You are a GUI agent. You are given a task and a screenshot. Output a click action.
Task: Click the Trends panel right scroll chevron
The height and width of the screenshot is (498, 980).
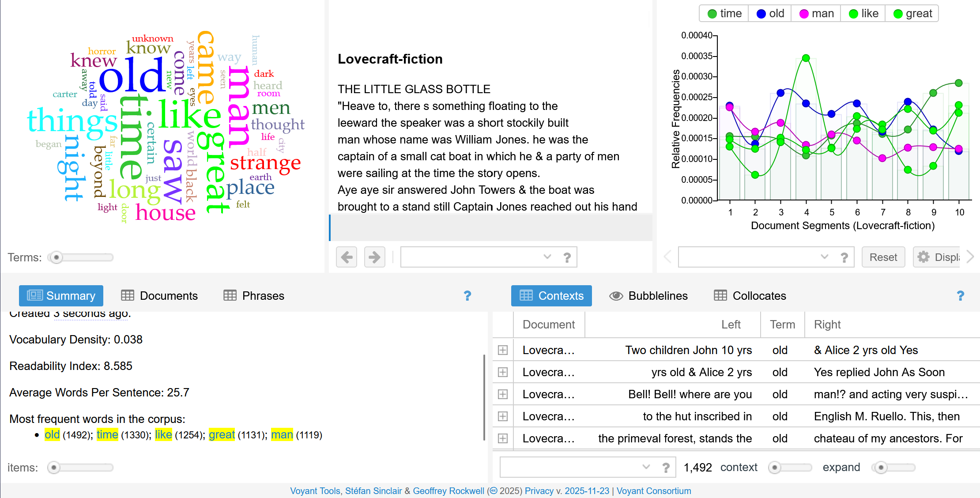970,257
